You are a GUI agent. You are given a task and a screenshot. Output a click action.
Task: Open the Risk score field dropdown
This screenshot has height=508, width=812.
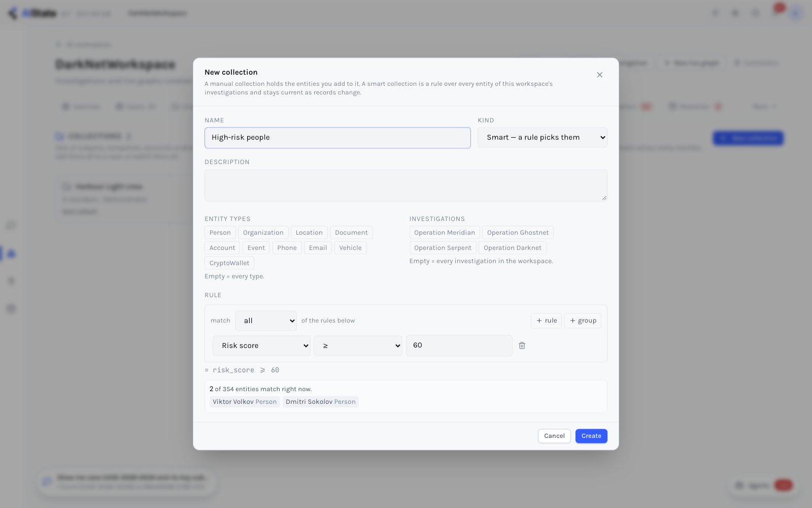pyautogui.click(x=261, y=346)
